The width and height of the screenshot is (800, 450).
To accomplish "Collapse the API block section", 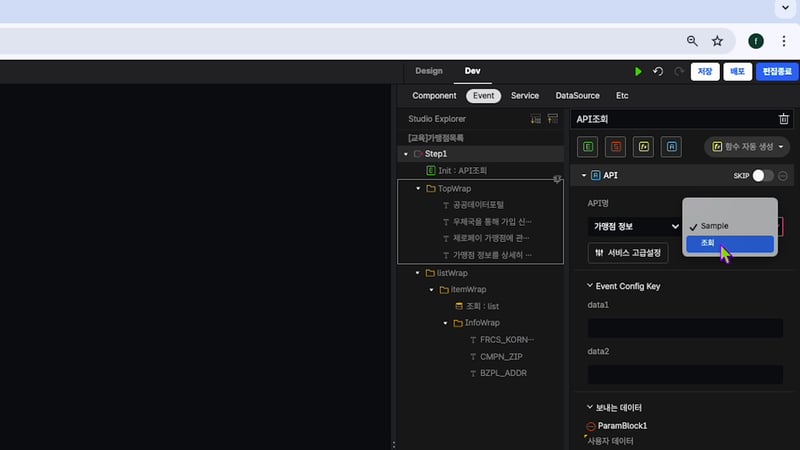I will point(584,176).
